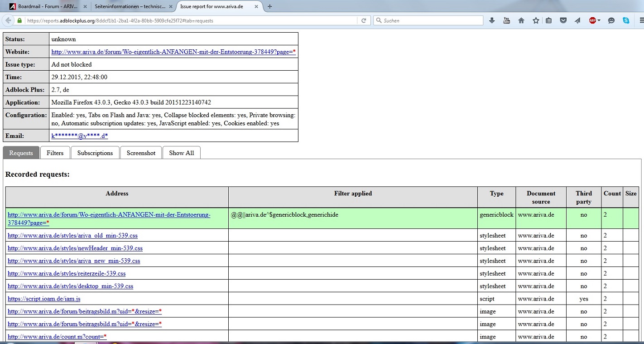Click the 'Ad not blocked' issue type

(x=72, y=65)
